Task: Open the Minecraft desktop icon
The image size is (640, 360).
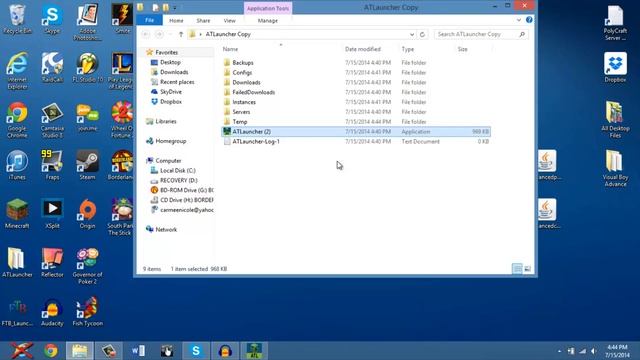Action: pos(17,213)
